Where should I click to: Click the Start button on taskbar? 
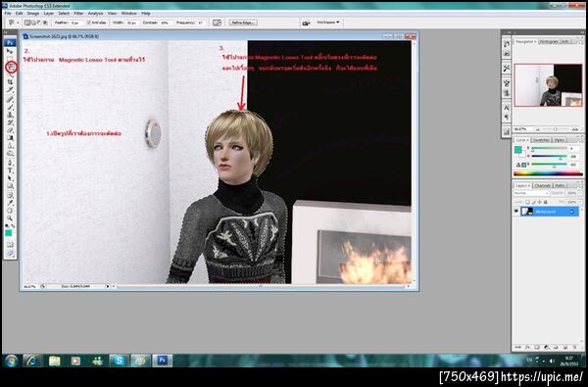click(x=11, y=361)
